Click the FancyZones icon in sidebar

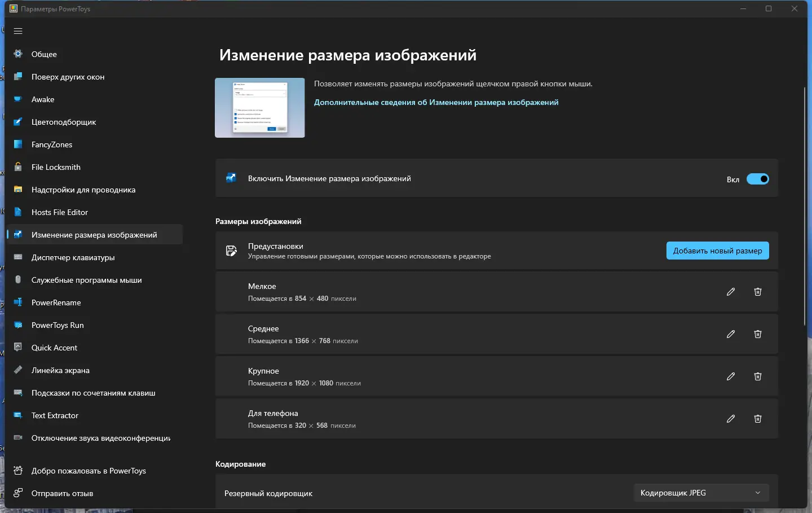coord(17,144)
